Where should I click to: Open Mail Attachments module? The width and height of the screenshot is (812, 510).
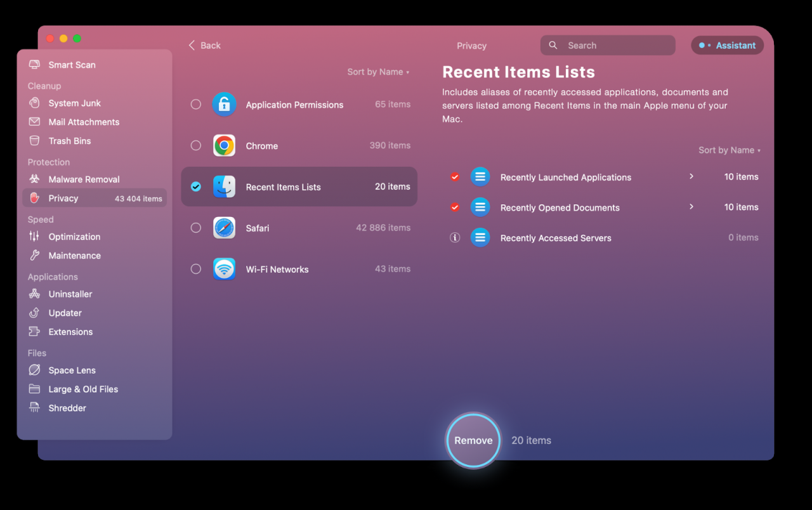pyautogui.click(x=95, y=122)
